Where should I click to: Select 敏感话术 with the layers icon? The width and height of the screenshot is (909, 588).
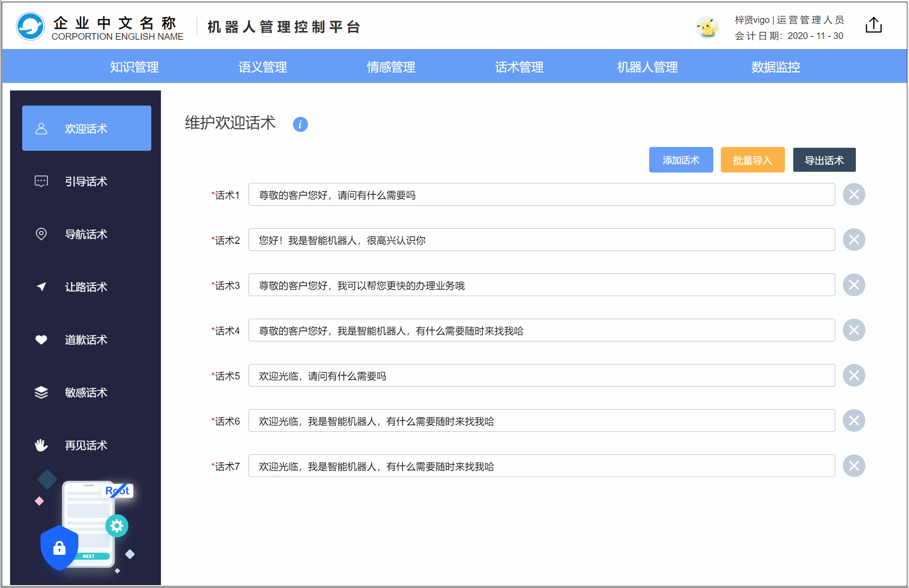(x=86, y=392)
